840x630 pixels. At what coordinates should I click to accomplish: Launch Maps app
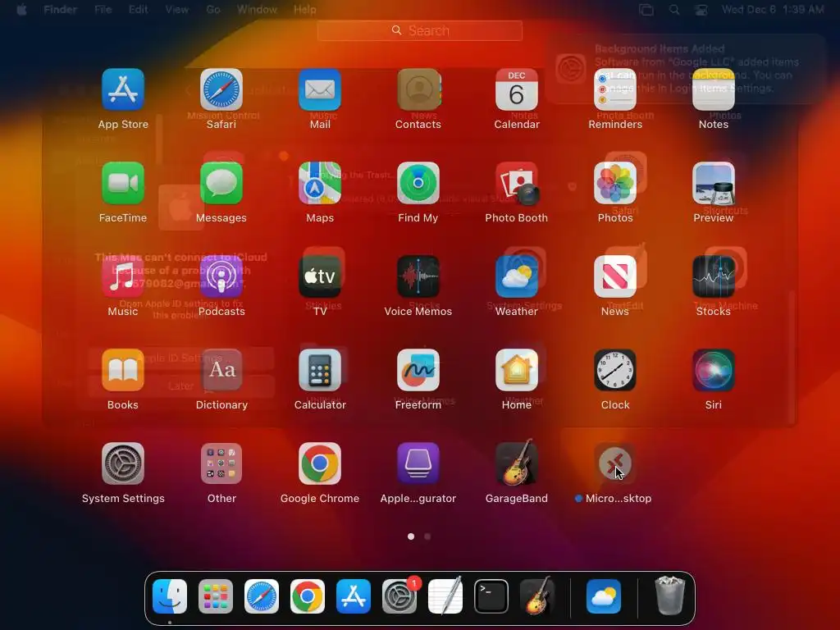click(x=320, y=183)
